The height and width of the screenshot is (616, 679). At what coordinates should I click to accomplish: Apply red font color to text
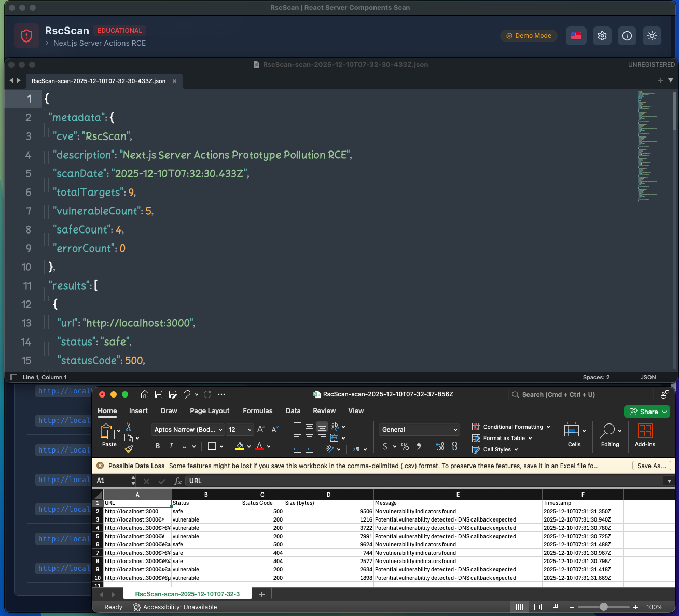click(x=259, y=446)
